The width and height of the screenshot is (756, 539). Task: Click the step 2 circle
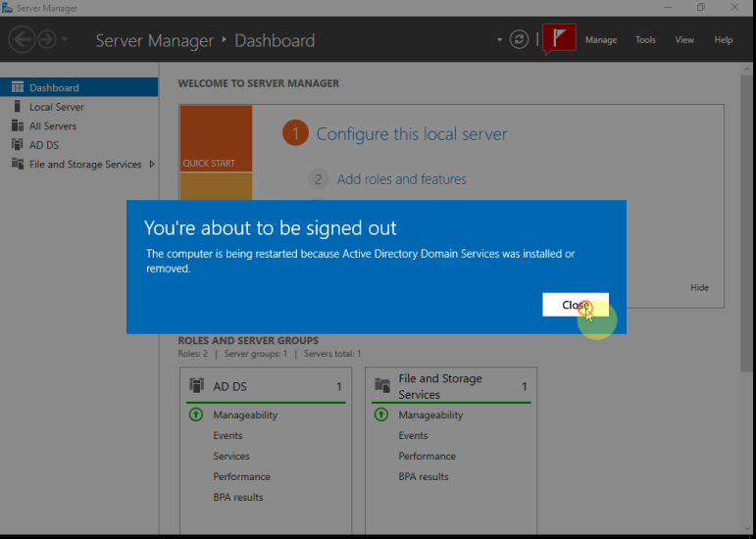pos(318,179)
